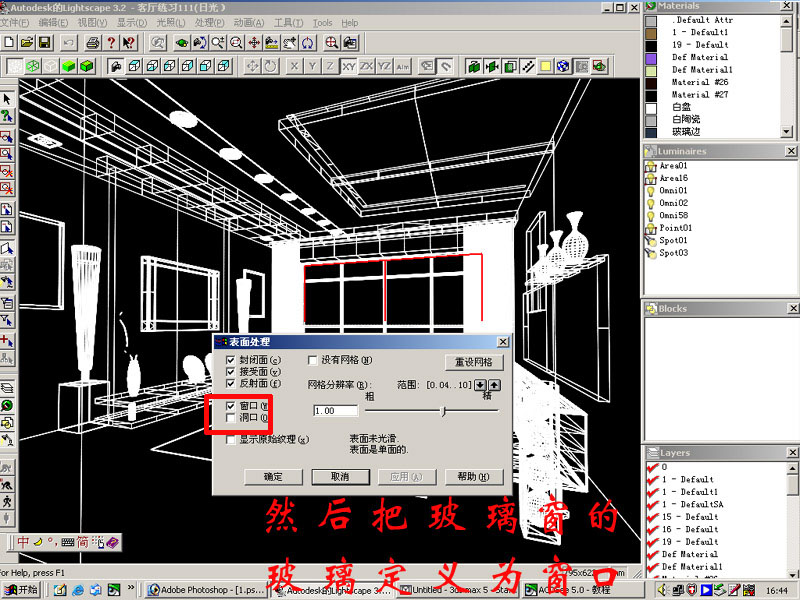This screenshot has height=600, width=800.
Task: Enable the YZ plane constraint button
Action: (384, 66)
